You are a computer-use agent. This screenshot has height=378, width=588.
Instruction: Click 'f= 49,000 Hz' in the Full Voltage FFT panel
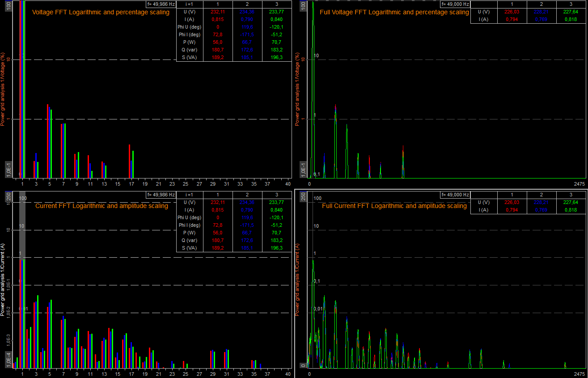pyautogui.click(x=455, y=4)
